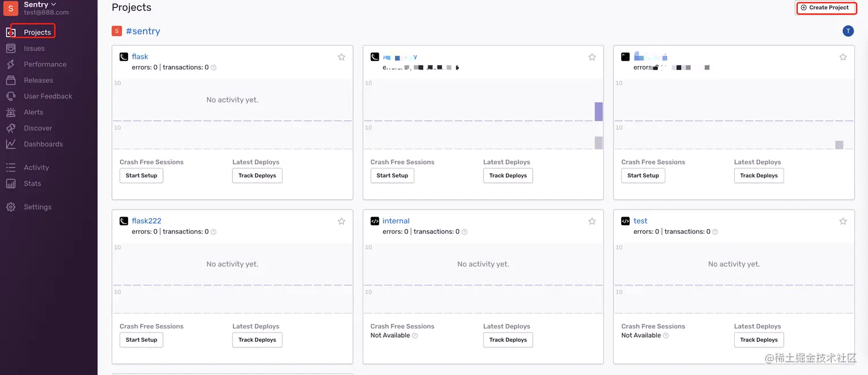Click Track Deploys on flask222 card

click(257, 340)
